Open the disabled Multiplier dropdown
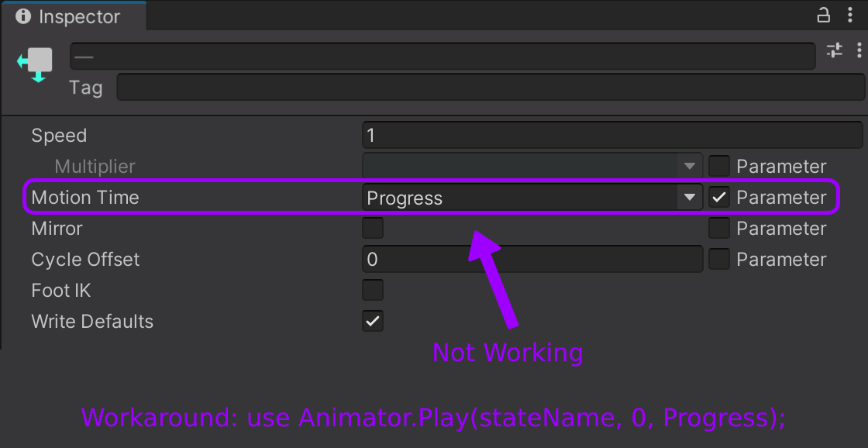868x448 pixels. [x=532, y=167]
